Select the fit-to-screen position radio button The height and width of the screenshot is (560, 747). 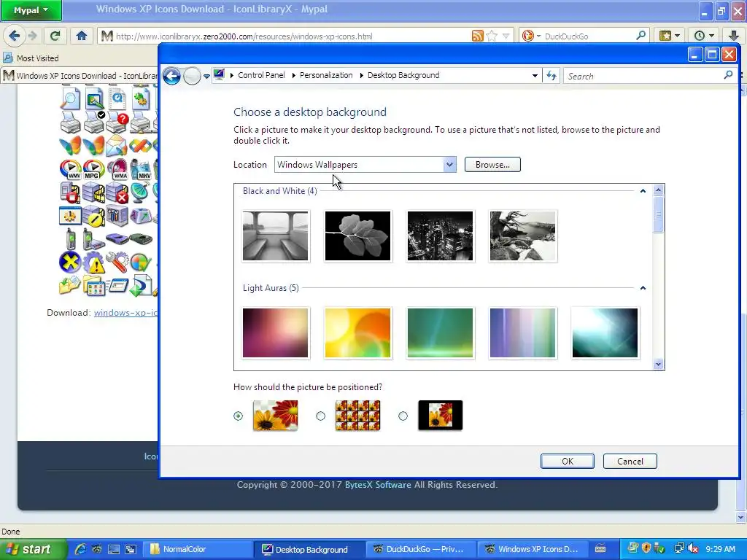click(239, 416)
